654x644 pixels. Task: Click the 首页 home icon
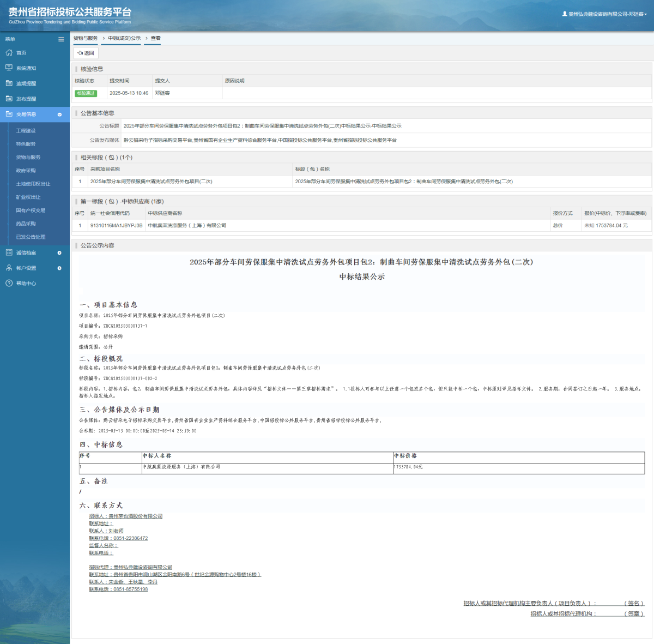pos(9,53)
